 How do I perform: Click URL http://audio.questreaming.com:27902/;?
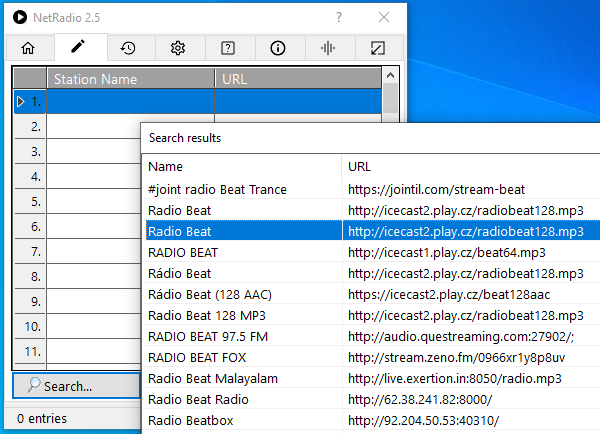(x=461, y=337)
